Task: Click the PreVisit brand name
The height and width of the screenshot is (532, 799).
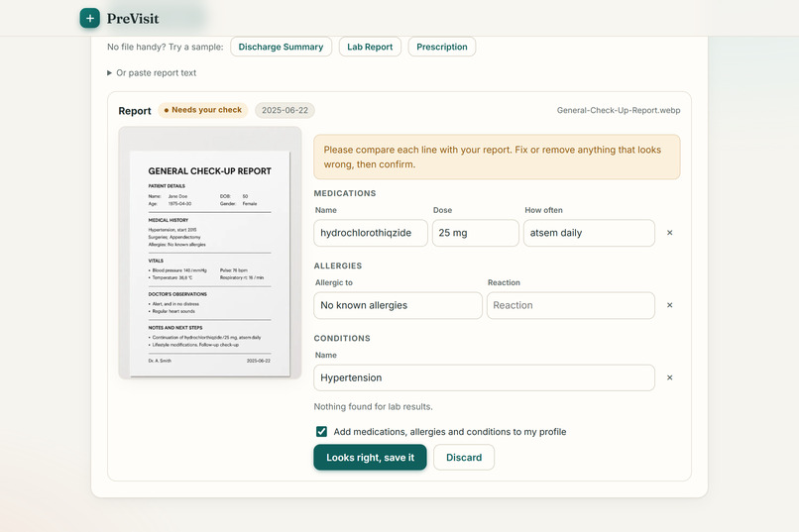Action: [x=133, y=19]
